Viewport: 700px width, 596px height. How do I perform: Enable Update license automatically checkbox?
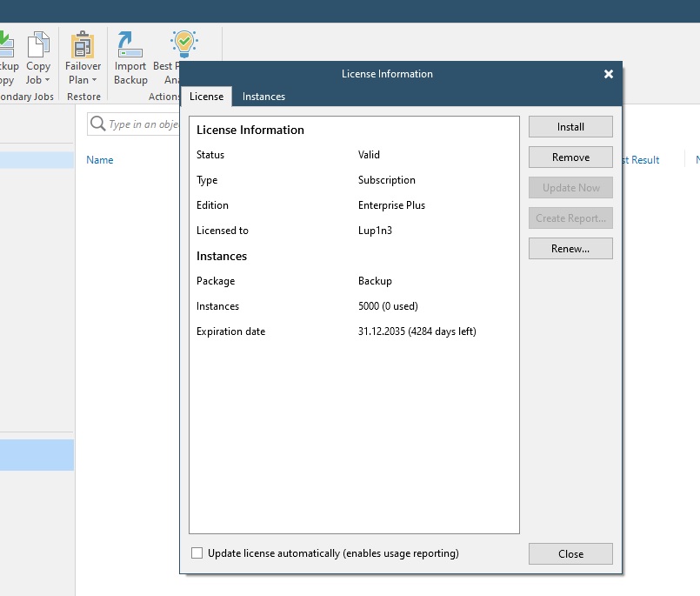click(197, 553)
